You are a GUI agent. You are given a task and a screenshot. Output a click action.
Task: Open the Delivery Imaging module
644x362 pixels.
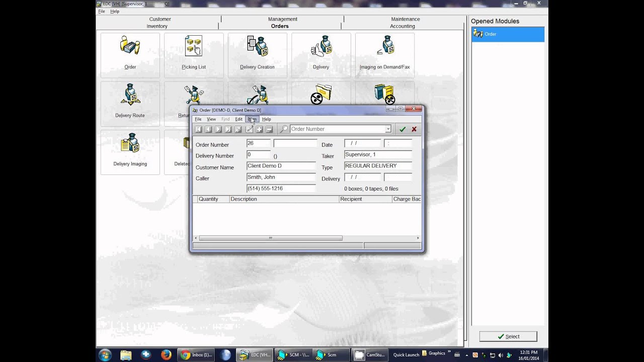130,152
